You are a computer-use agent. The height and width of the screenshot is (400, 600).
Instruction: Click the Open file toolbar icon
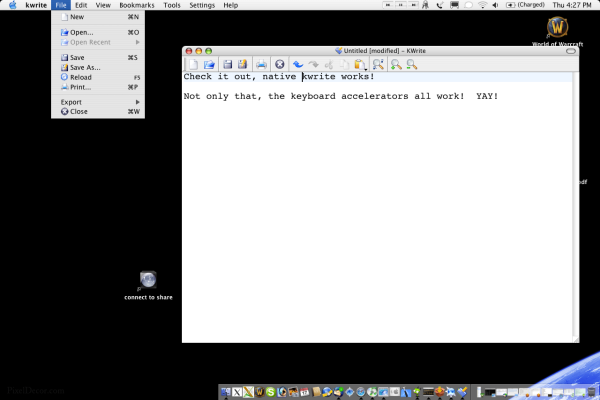click(x=209, y=64)
